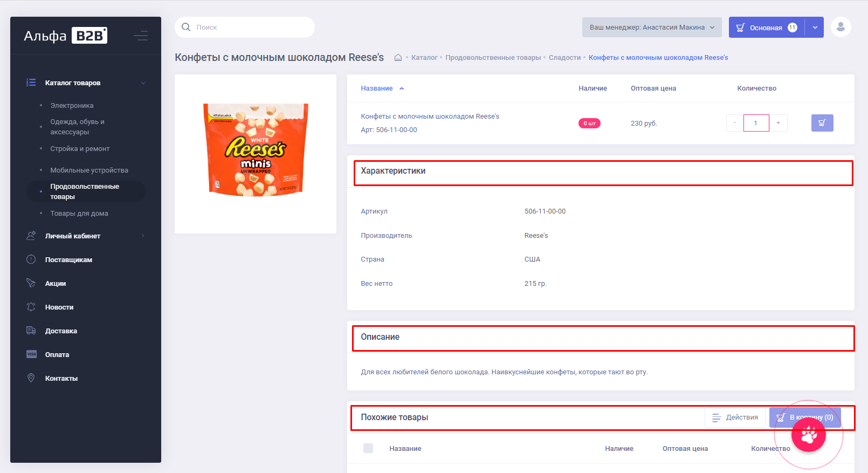Click the 0 шт availability badge
The width and height of the screenshot is (868, 473).
[x=589, y=124]
